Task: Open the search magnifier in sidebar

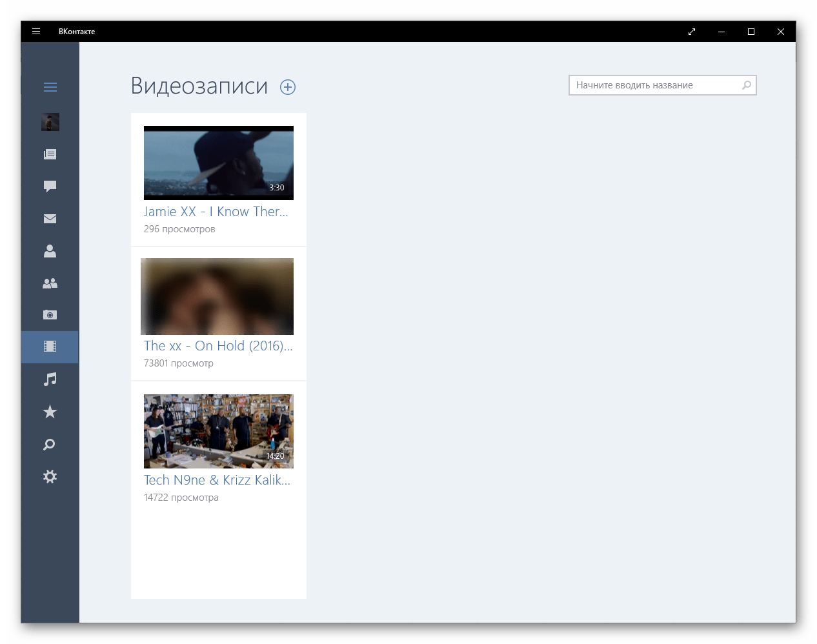Action: pyautogui.click(x=49, y=445)
